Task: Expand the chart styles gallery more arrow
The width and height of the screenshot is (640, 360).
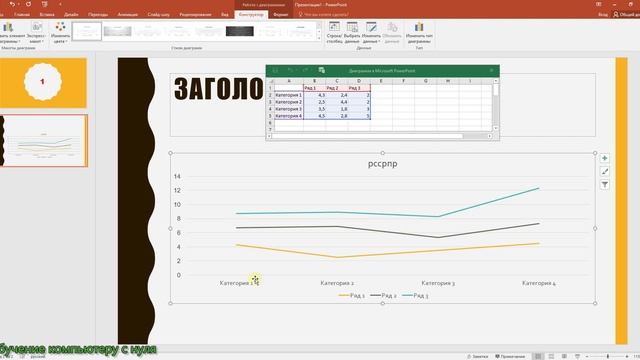Action: [319, 38]
